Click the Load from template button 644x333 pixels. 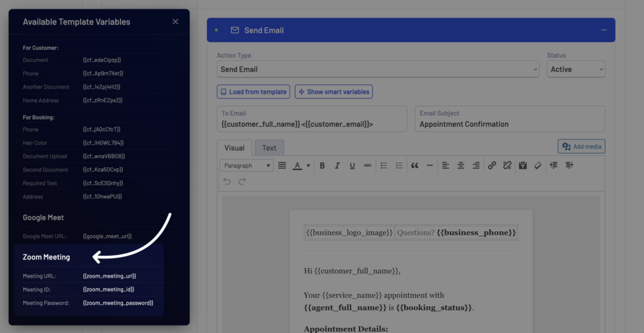click(x=253, y=92)
